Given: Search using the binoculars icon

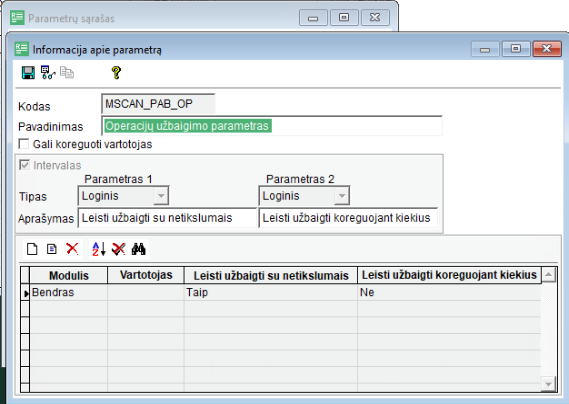Looking at the screenshot, I should [x=139, y=249].
